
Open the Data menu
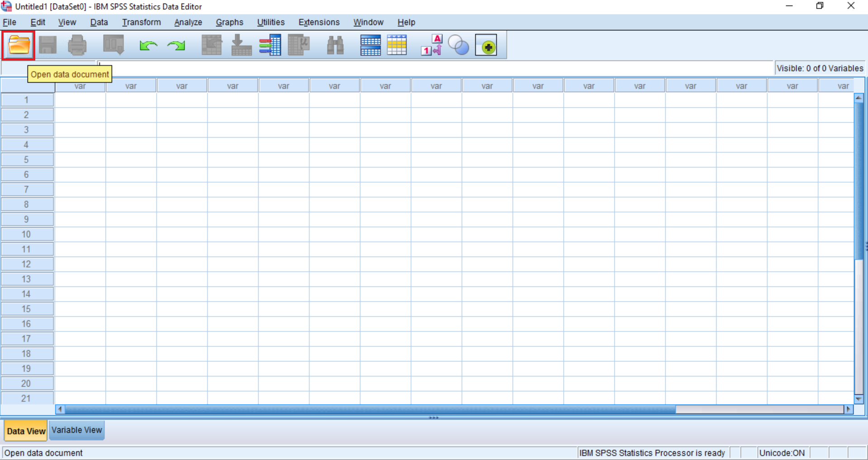click(99, 22)
